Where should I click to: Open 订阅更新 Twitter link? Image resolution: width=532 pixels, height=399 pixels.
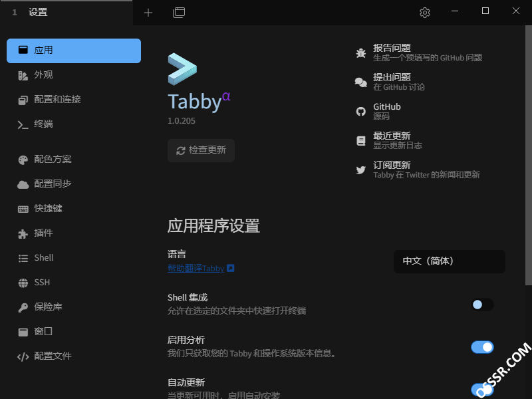pyautogui.click(x=418, y=170)
